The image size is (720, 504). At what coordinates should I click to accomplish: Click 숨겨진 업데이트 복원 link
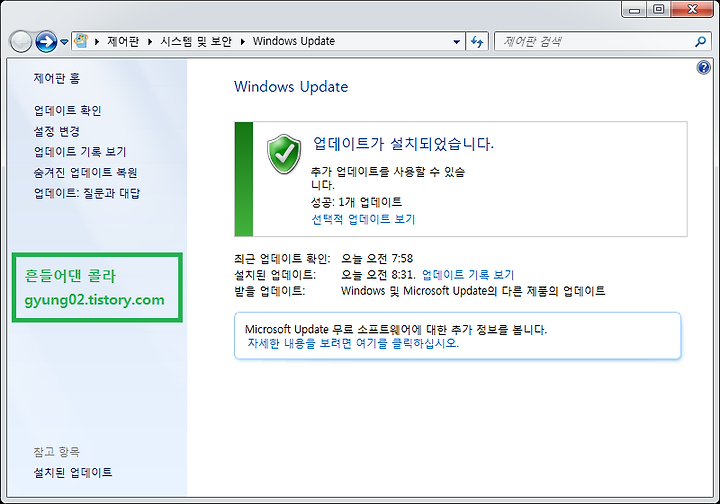(85, 173)
